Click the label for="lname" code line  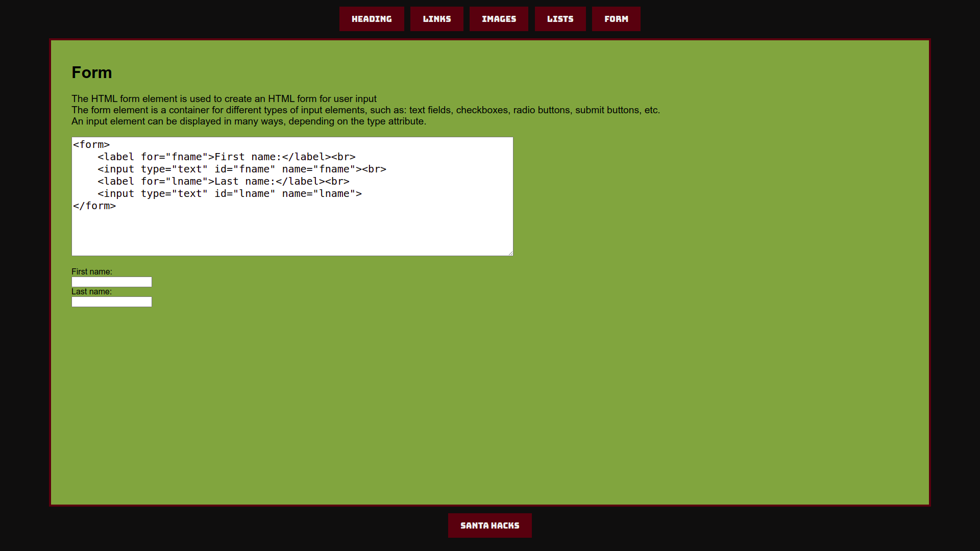point(223,182)
